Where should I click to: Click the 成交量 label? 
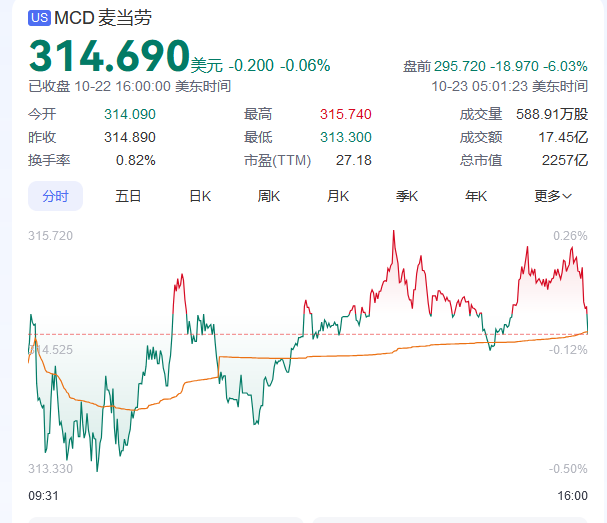[x=481, y=114]
